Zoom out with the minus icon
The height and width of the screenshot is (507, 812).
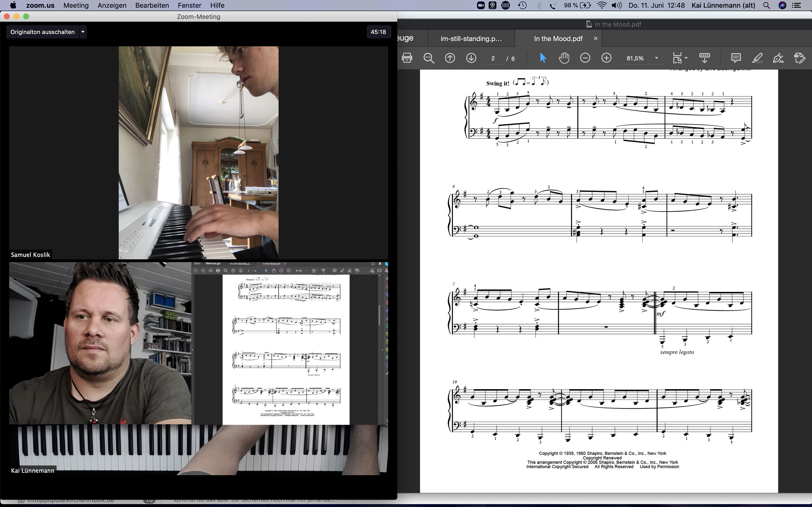pyautogui.click(x=585, y=58)
